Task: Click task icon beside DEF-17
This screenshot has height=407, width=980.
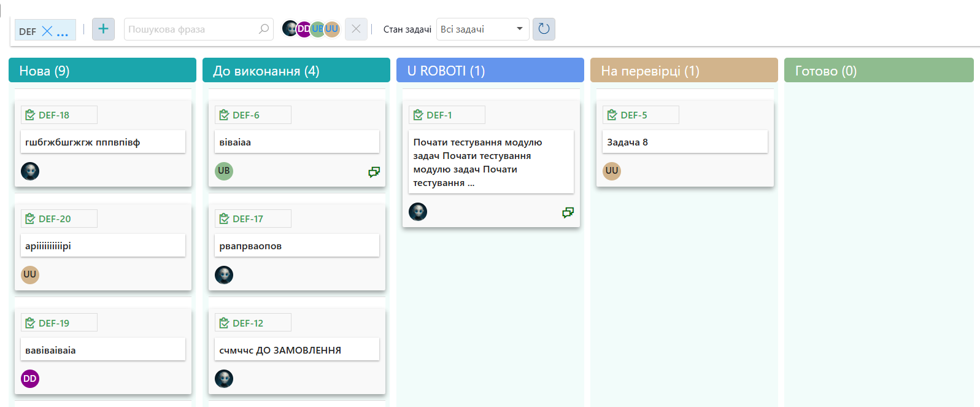Action: click(224, 219)
